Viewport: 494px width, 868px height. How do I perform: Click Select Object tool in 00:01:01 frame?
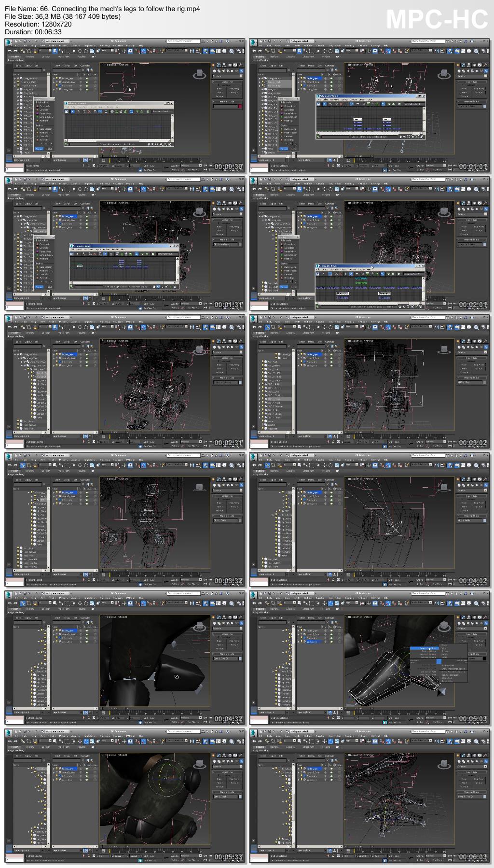tap(299, 50)
